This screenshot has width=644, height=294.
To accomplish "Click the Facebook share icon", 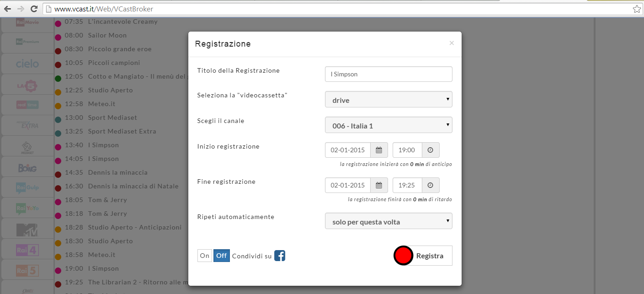I will pyautogui.click(x=280, y=256).
